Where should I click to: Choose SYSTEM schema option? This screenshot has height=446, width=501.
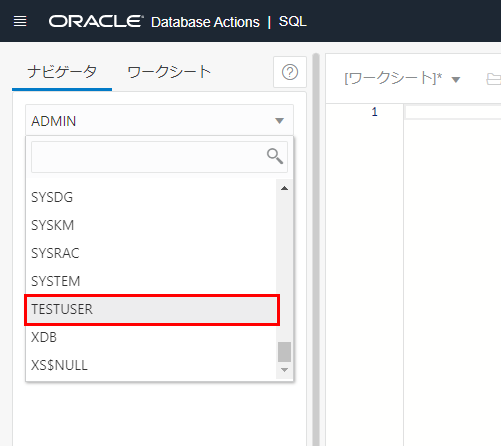click(x=151, y=281)
